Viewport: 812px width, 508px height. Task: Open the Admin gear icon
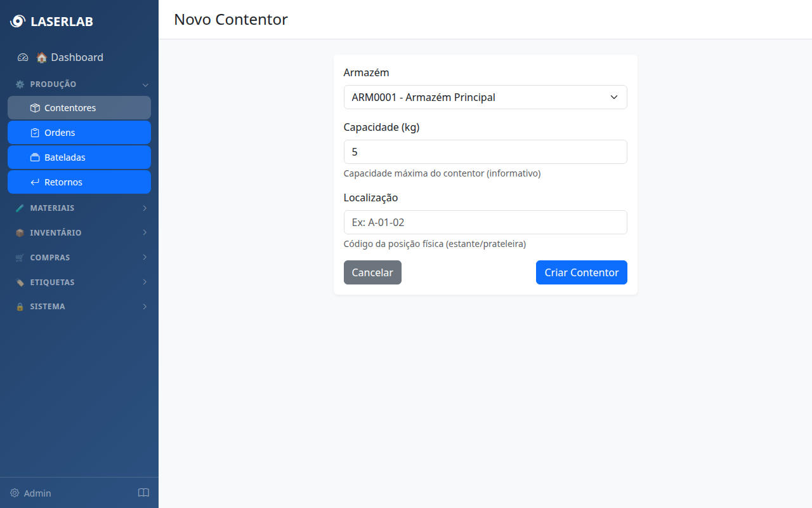click(15, 493)
